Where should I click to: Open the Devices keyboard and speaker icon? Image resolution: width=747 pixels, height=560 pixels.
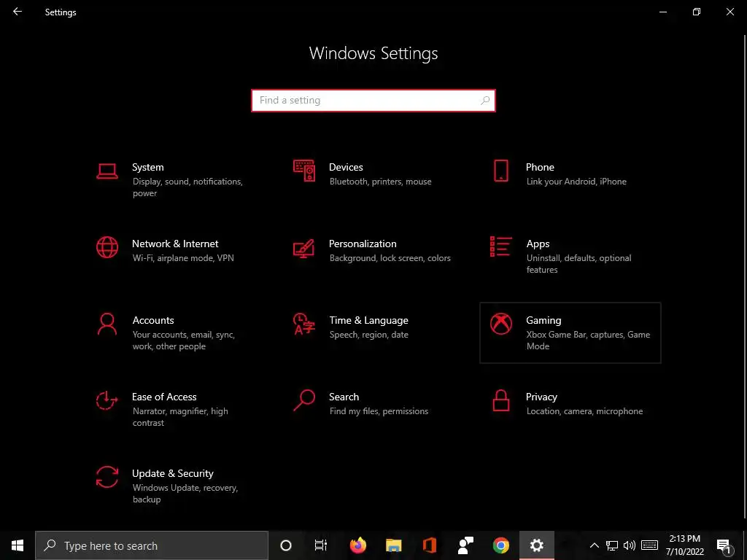pyautogui.click(x=304, y=171)
